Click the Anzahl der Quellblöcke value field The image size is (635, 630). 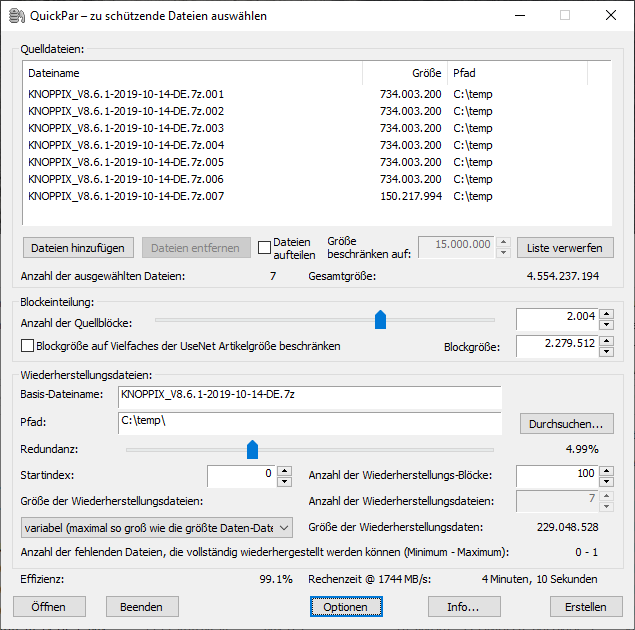(x=558, y=319)
